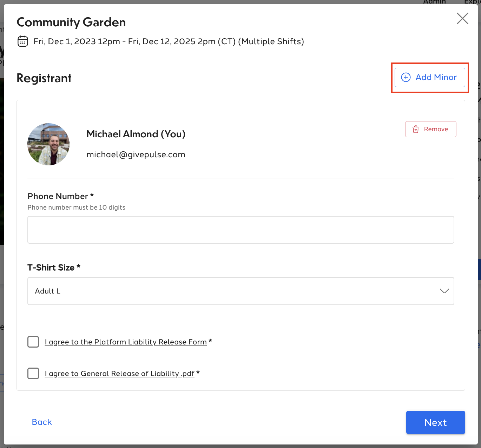This screenshot has height=448, width=481.
Task: Click the chevron arrow in T-Shirt Size
Action: tap(444, 291)
